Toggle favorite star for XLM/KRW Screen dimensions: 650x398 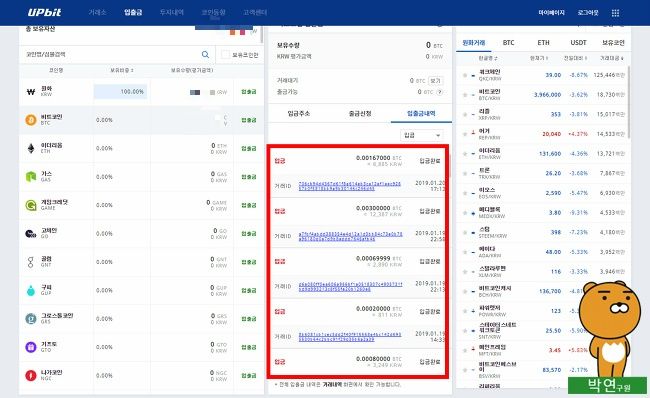pos(465,272)
